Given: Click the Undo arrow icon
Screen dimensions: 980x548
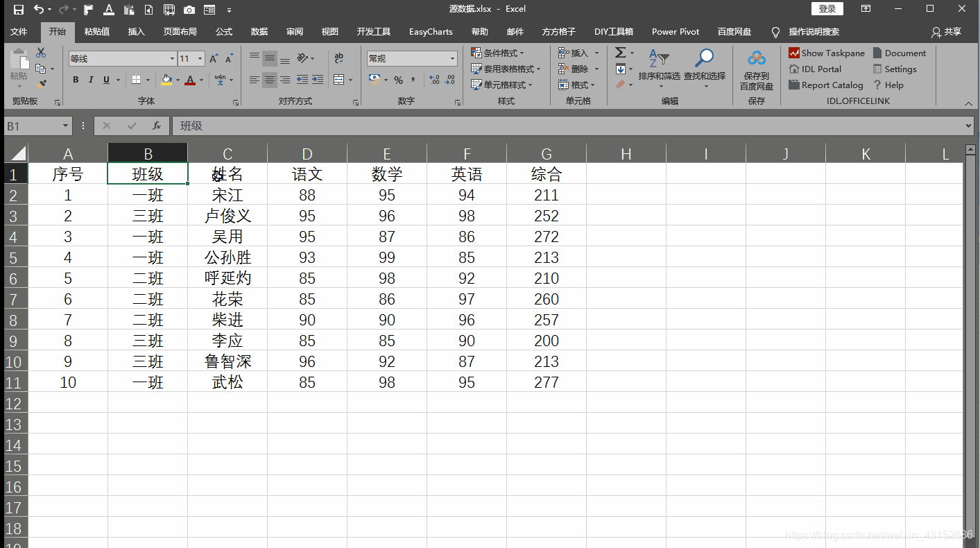Looking at the screenshot, I should (x=39, y=10).
